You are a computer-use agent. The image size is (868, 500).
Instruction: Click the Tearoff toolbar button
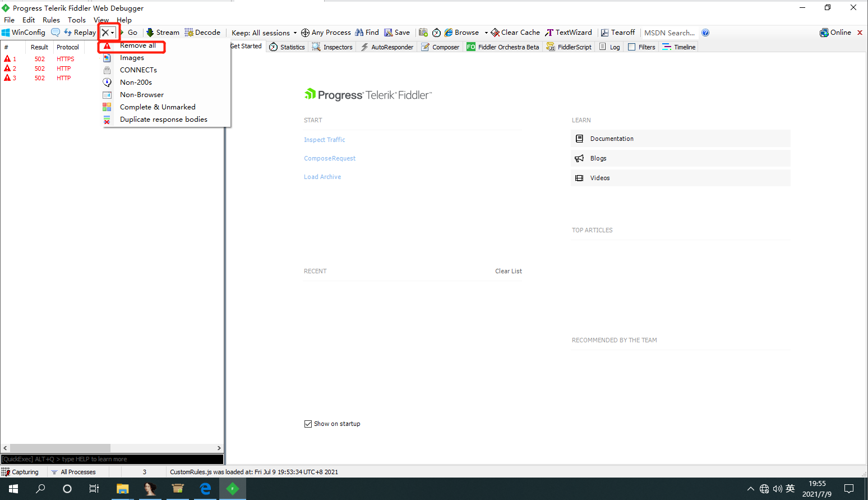click(x=618, y=33)
